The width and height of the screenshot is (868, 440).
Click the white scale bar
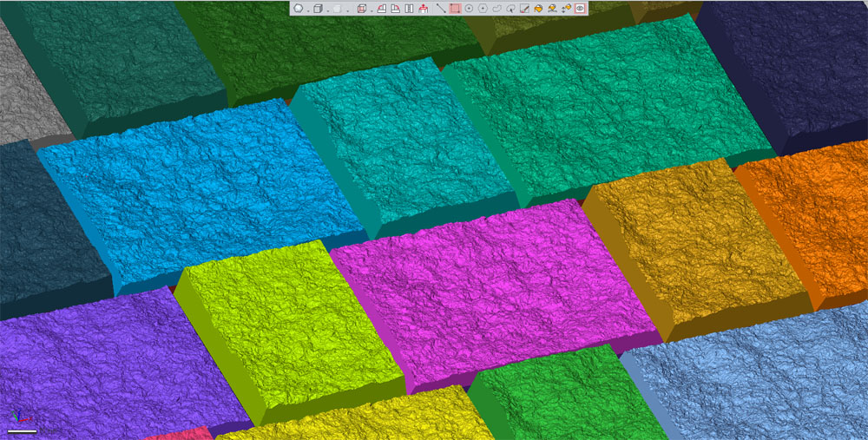[x=23, y=430]
